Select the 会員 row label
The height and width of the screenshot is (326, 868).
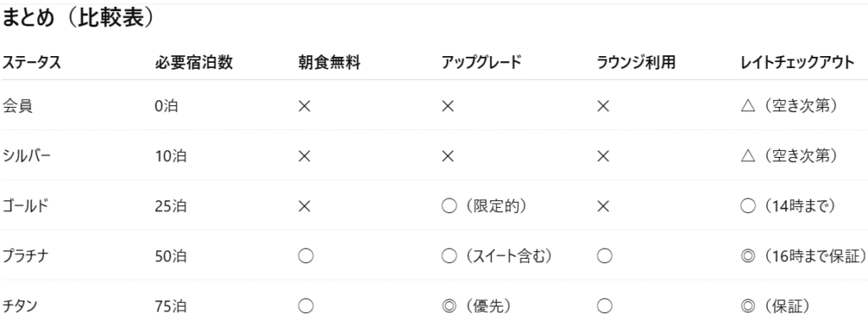17,106
